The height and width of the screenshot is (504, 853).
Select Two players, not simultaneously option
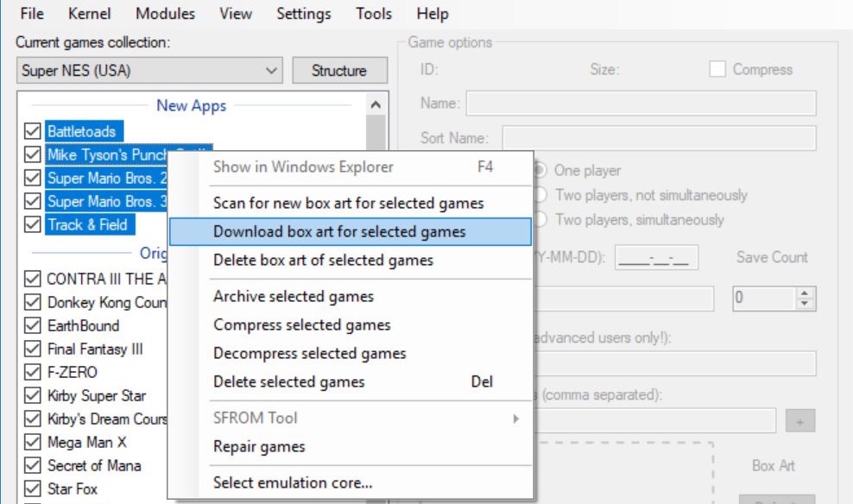540,195
